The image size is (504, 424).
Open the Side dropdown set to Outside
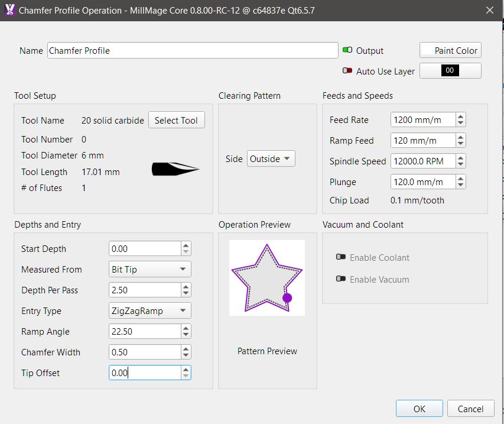[271, 158]
